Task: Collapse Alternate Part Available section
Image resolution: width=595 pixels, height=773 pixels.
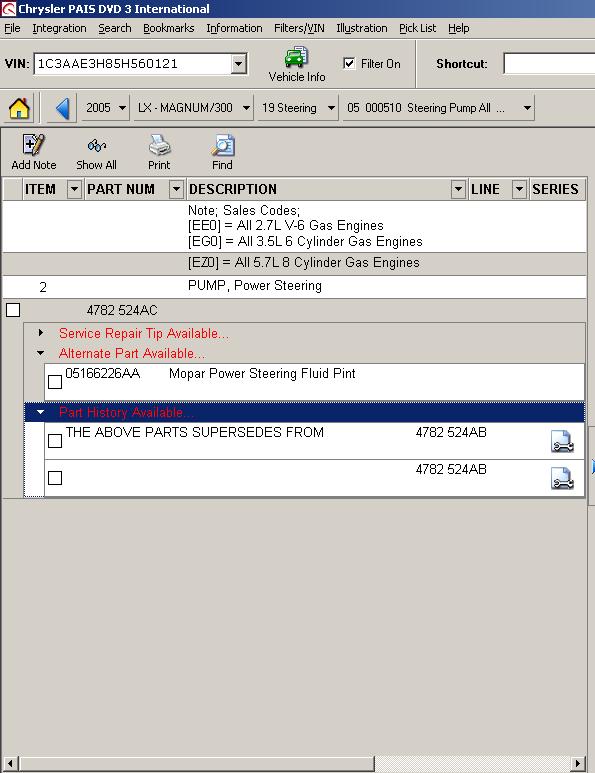Action: [x=41, y=353]
